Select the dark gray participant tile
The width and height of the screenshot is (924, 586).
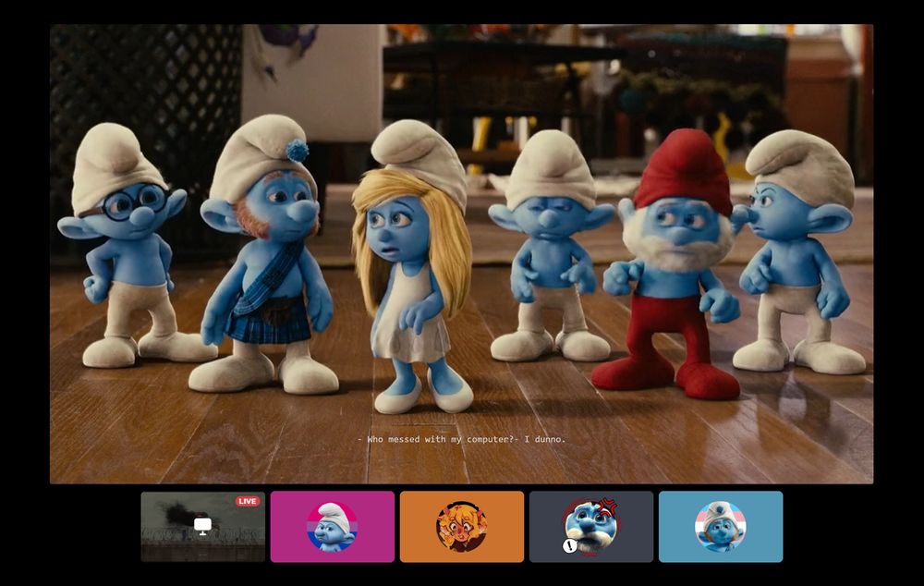coord(591,527)
